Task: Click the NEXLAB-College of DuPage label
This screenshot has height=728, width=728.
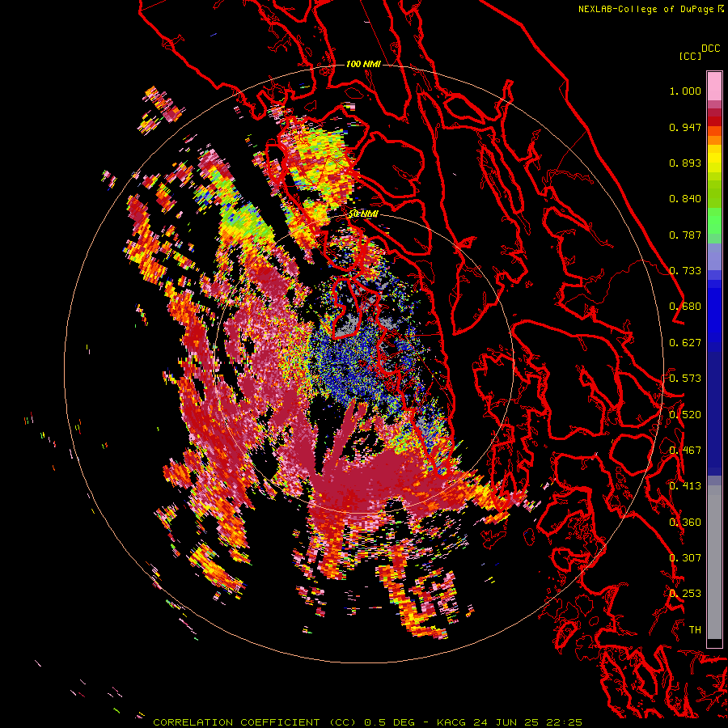Action: 645,9
